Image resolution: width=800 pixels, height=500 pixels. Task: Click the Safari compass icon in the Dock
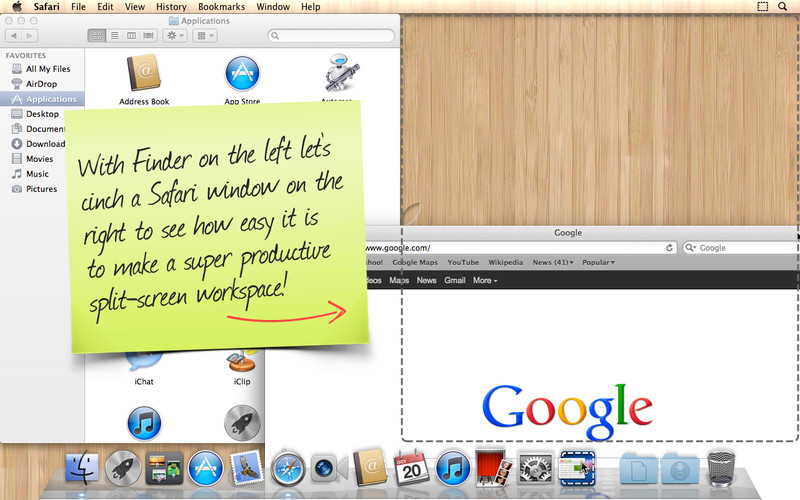click(x=288, y=467)
